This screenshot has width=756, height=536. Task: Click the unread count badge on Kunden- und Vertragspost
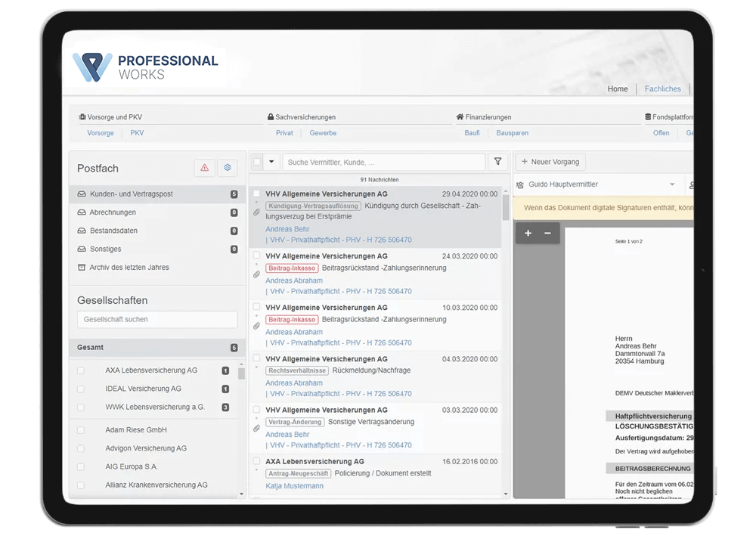234,194
